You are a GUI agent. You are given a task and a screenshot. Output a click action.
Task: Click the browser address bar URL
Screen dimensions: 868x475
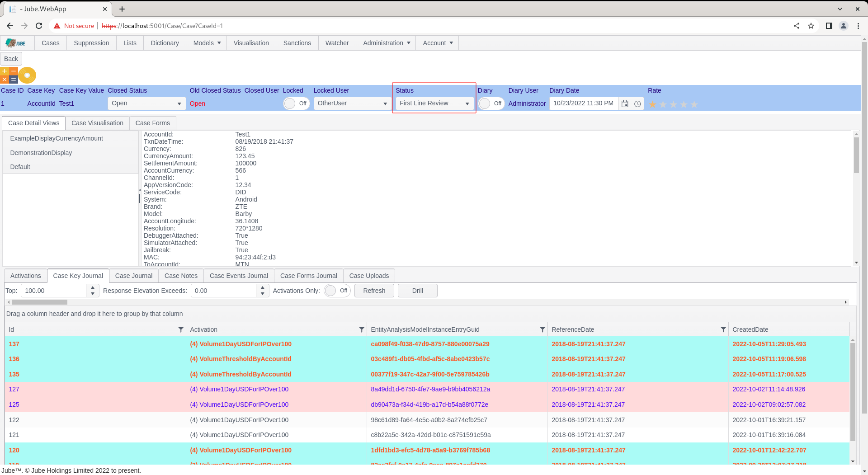(x=162, y=26)
